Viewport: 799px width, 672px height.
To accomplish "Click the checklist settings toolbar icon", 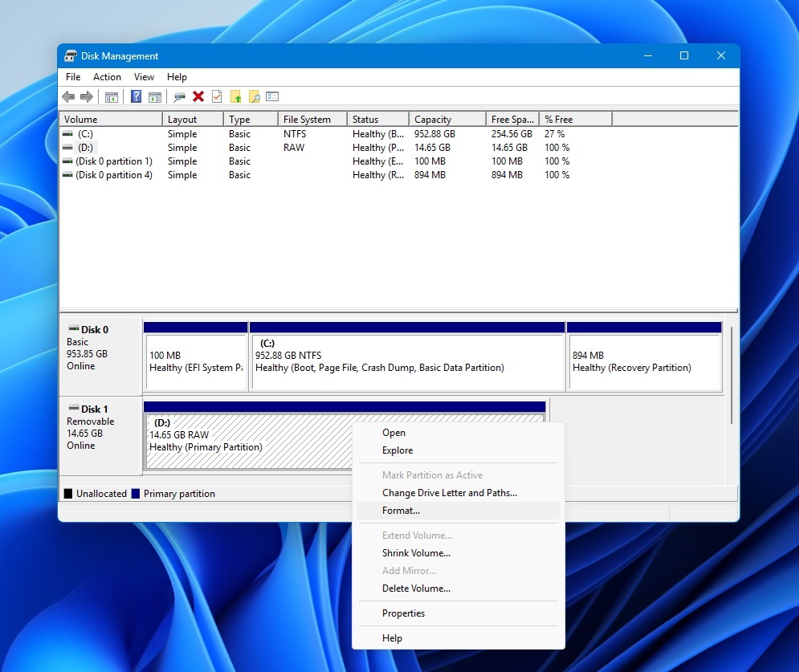I will click(272, 96).
